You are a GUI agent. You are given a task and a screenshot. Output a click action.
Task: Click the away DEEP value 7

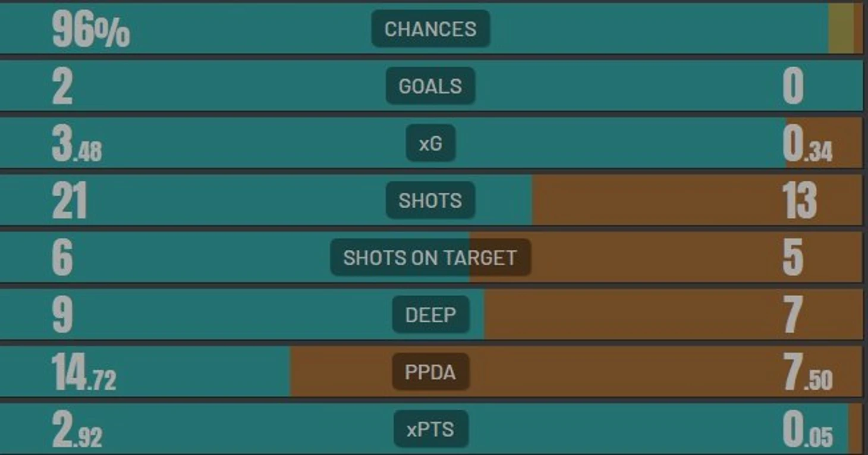793,315
